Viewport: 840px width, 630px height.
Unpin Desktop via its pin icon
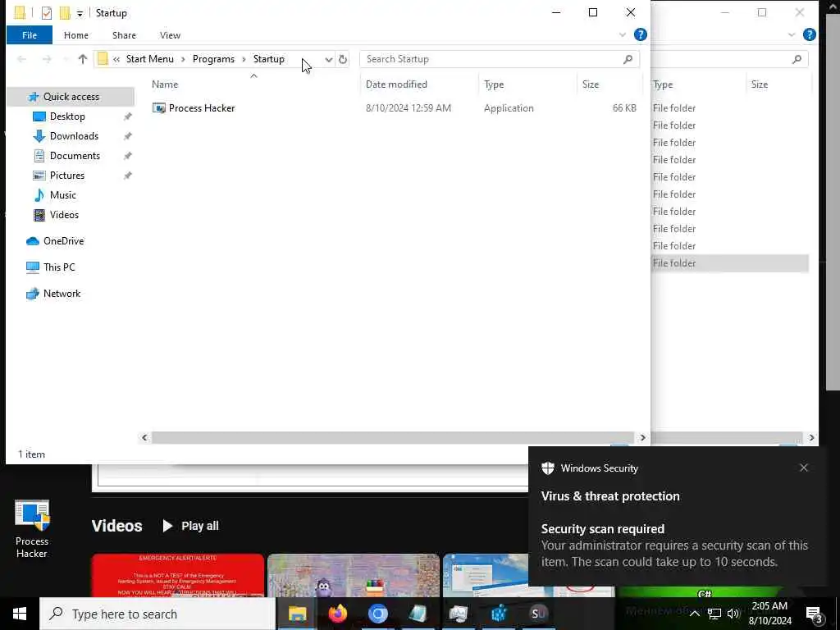click(127, 116)
